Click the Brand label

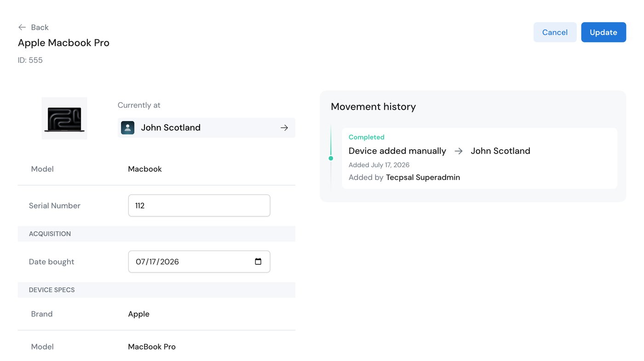click(42, 314)
